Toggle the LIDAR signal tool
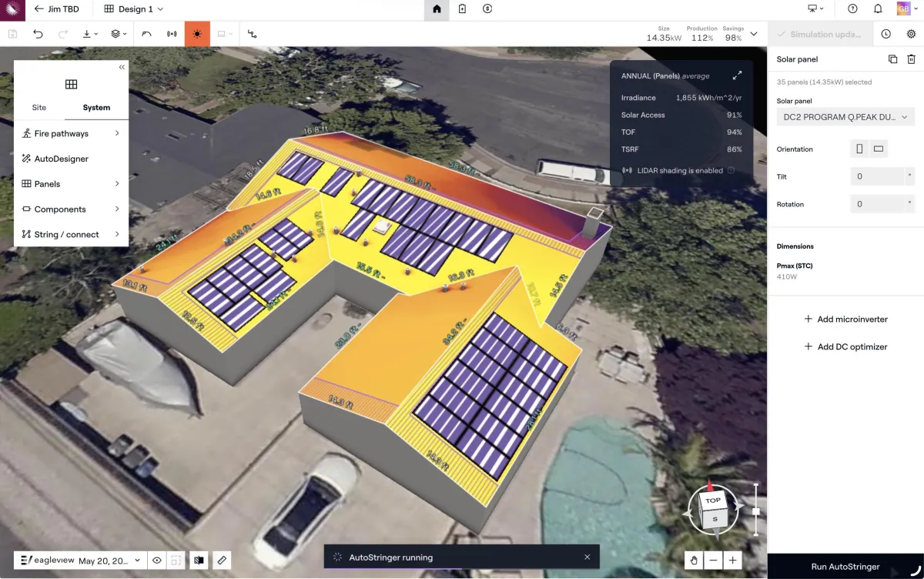Viewport: 924px width, 579px height. pos(172,34)
